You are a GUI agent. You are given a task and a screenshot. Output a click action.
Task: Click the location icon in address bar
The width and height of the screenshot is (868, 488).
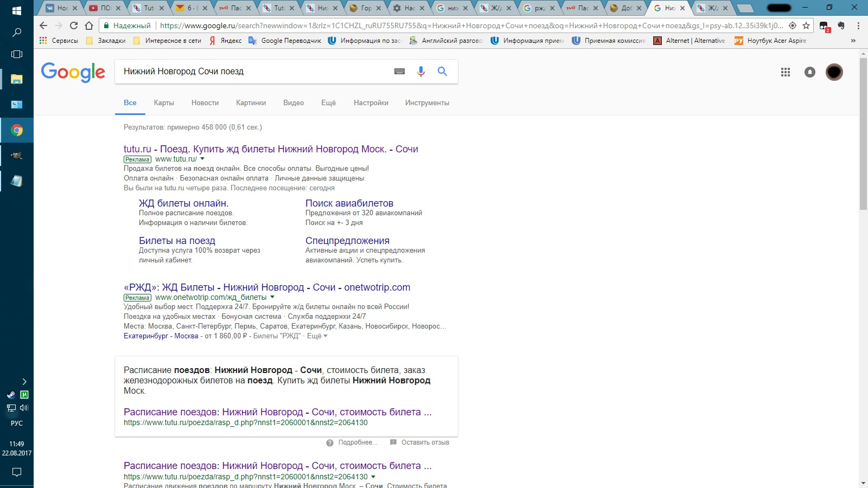click(x=793, y=25)
